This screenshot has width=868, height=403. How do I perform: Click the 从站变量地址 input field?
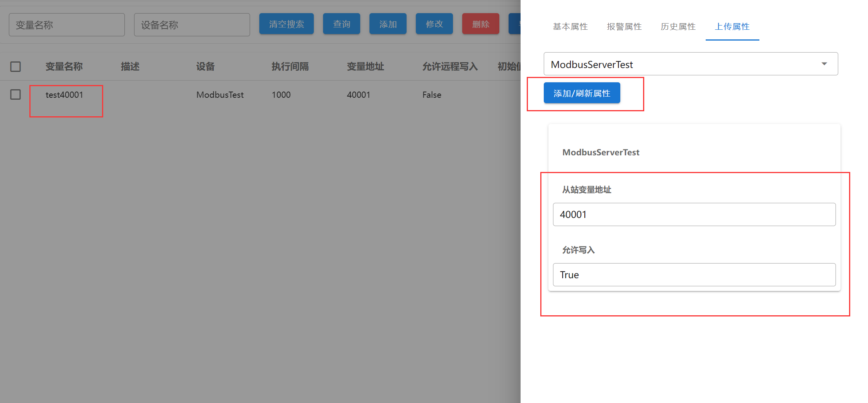(x=694, y=214)
